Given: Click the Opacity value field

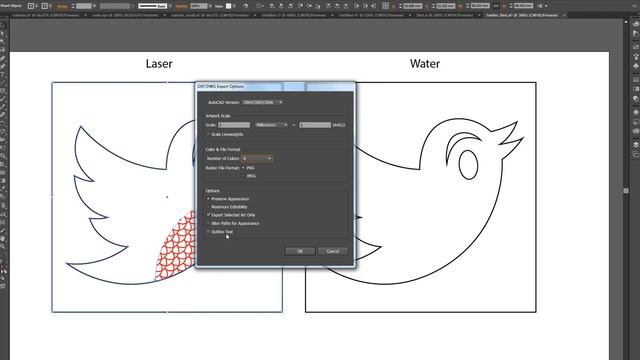Looking at the screenshot, I should point(199,6).
